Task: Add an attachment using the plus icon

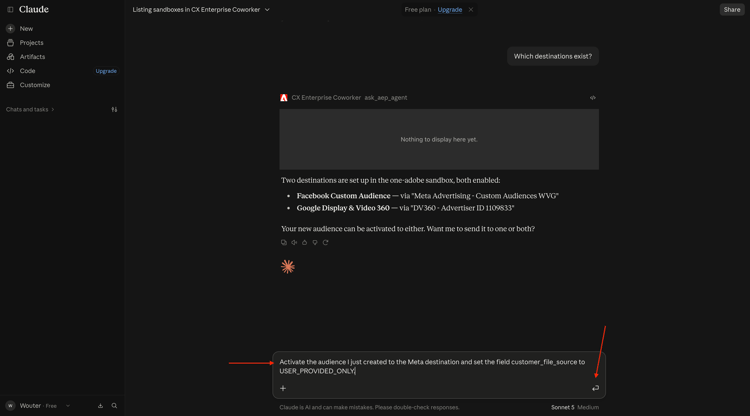Action: 283,388
